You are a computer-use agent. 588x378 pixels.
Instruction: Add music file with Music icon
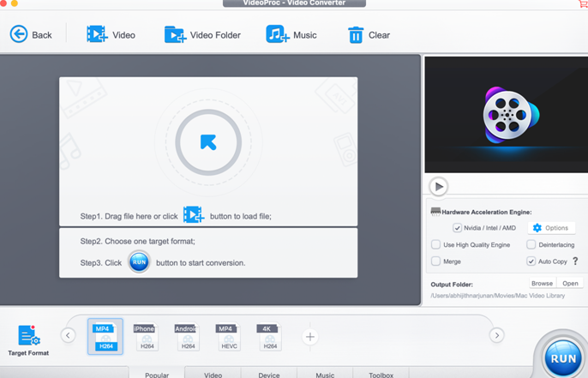[x=278, y=34]
